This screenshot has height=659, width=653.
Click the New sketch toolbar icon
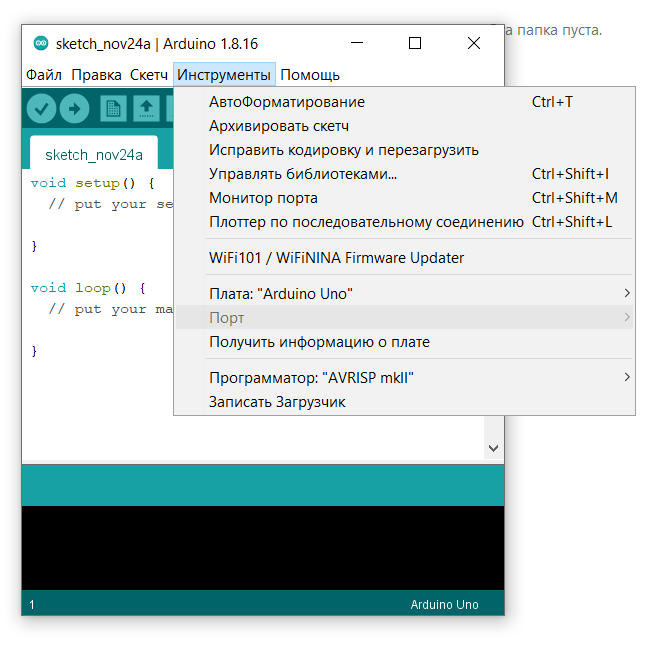[x=113, y=109]
